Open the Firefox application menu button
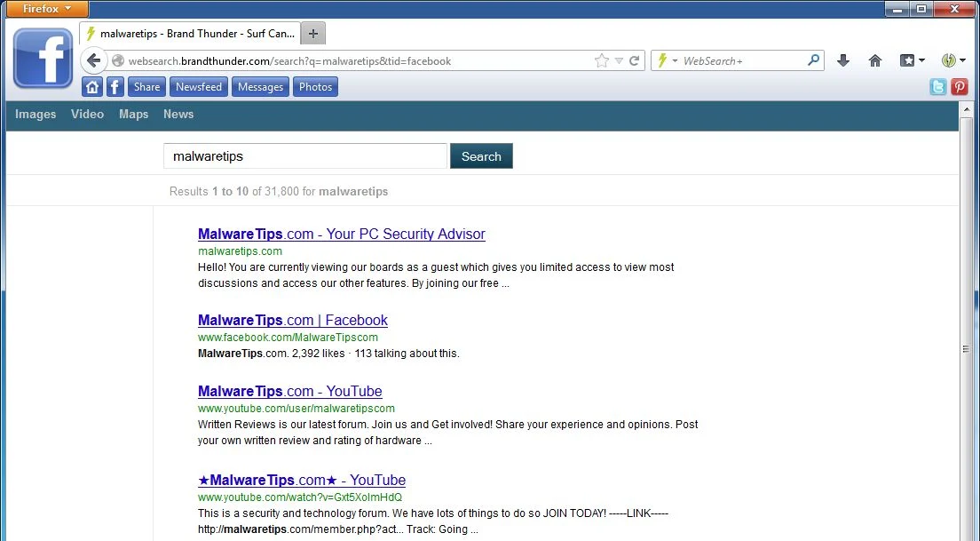The width and height of the screenshot is (980, 541). [x=47, y=9]
